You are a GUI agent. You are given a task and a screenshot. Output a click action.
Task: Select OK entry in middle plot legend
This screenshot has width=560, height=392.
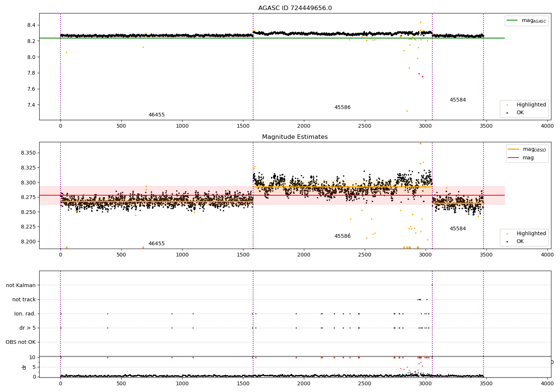[515, 241]
